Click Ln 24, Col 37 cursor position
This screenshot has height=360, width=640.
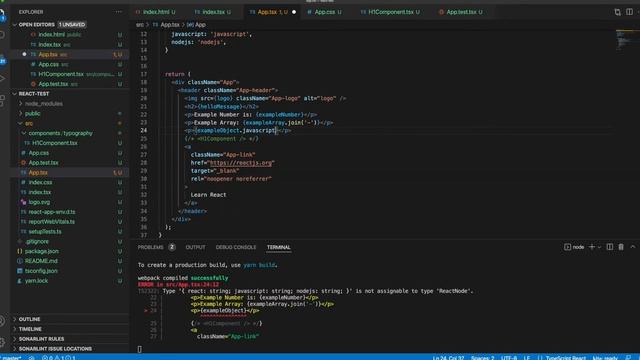[x=448, y=358]
